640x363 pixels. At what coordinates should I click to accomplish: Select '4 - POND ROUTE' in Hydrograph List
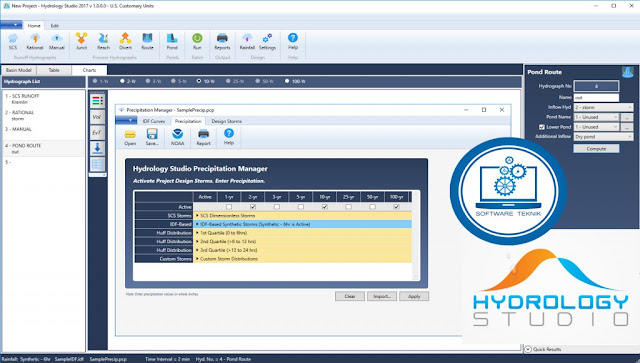pos(43,149)
